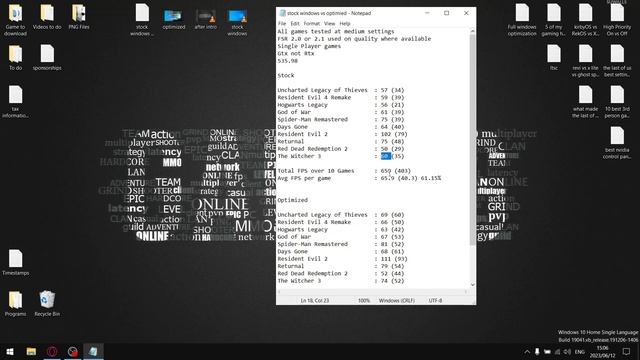The height and width of the screenshot is (360, 640).
Task: Click the 'Ln 18, Col 23' status bar entry
Action: click(x=315, y=300)
